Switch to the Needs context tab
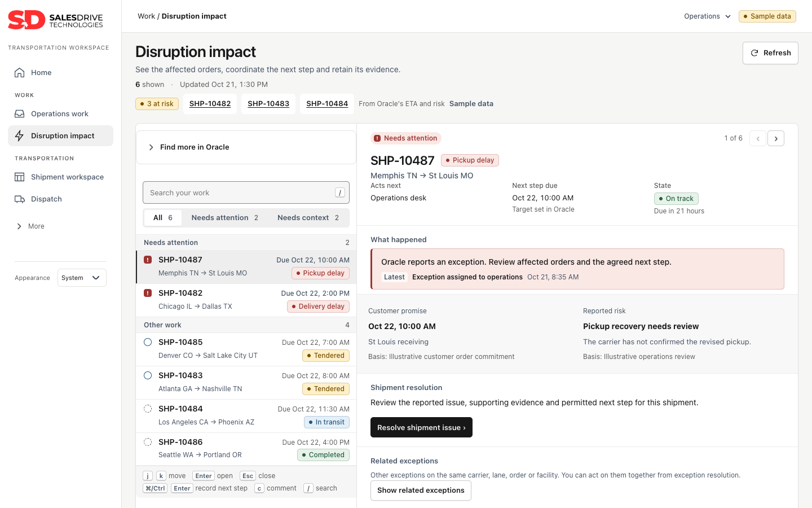This screenshot has height=508, width=812. click(x=308, y=218)
